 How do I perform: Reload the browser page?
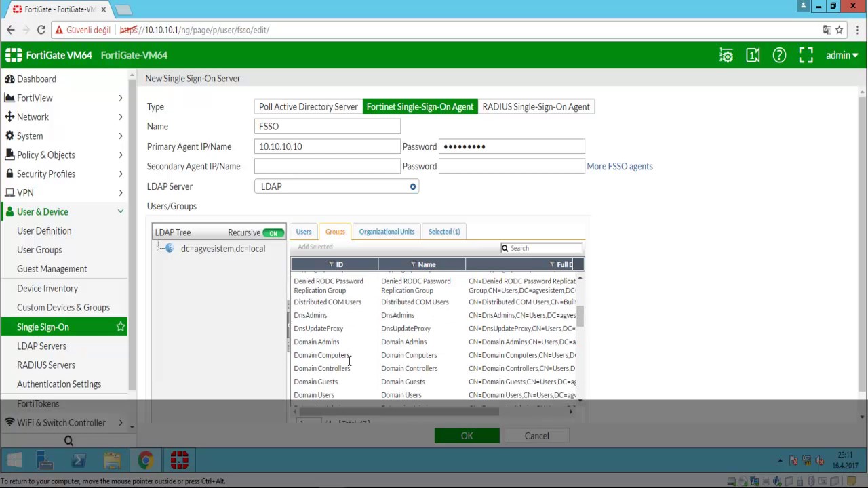click(41, 30)
